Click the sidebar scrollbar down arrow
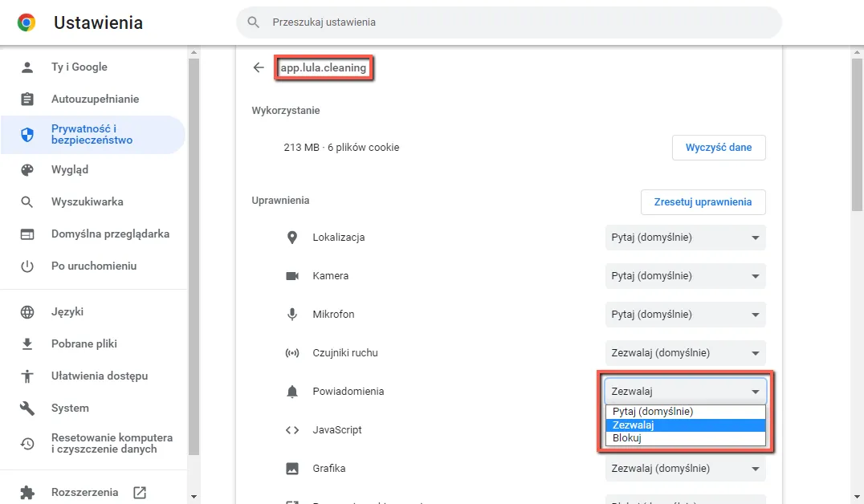This screenshot has height=504, width=864. 194,497
